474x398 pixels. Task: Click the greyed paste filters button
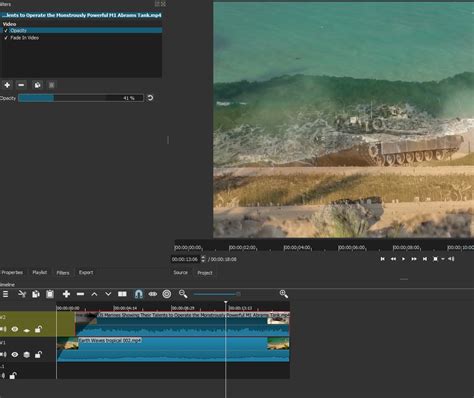[51, 85]
